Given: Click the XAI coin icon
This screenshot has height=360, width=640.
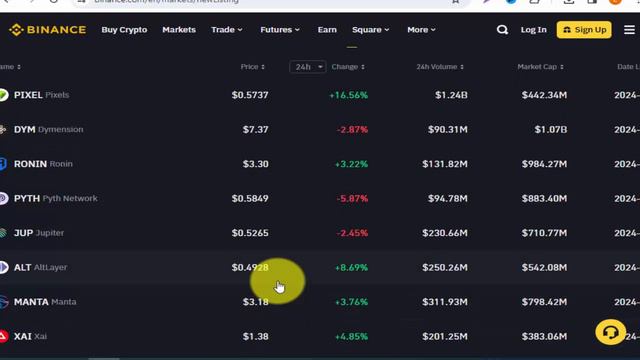Looking at the screenshot, I should pos(4,336).
